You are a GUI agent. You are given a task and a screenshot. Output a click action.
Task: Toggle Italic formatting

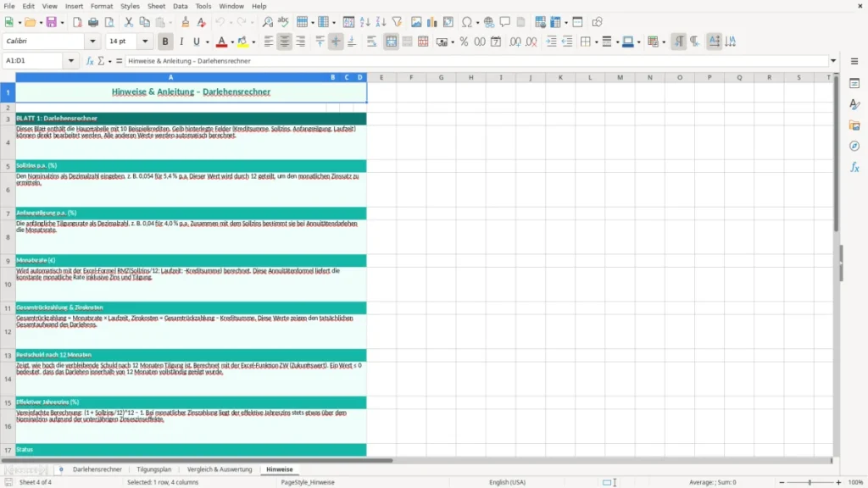(181, 42)
